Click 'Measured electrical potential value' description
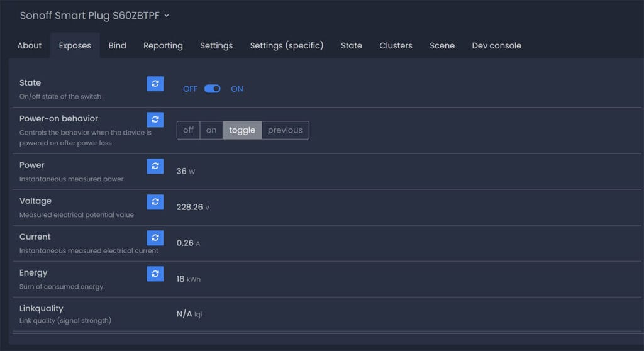This screenshot has width=644, height=351. pos(76,215)
